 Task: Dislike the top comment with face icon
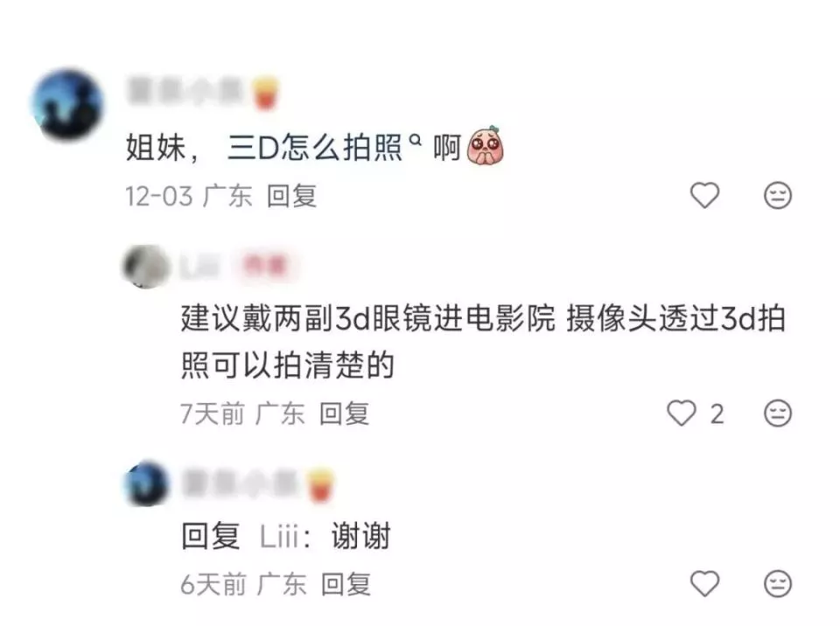click(777, 195)
